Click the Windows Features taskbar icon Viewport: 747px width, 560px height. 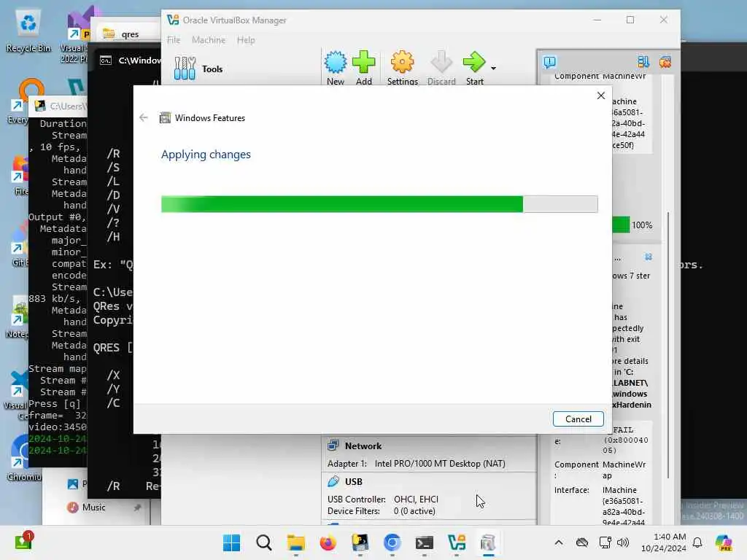tap(488, 542)
